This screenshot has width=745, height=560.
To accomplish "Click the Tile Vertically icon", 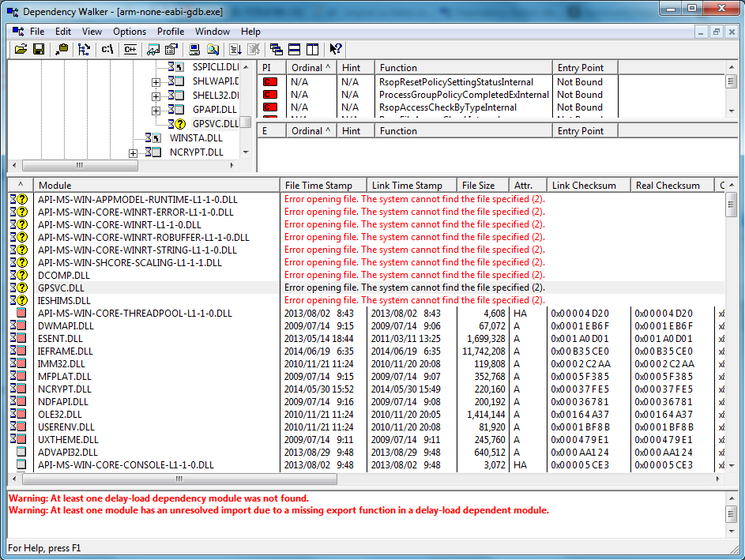I will (x=312, y=49).
